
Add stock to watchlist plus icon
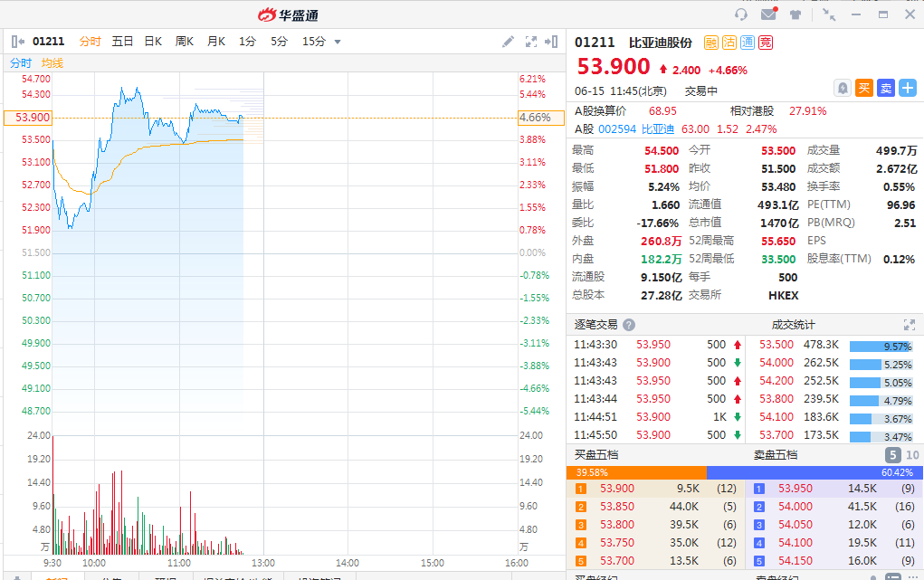(x=908, y=89)
